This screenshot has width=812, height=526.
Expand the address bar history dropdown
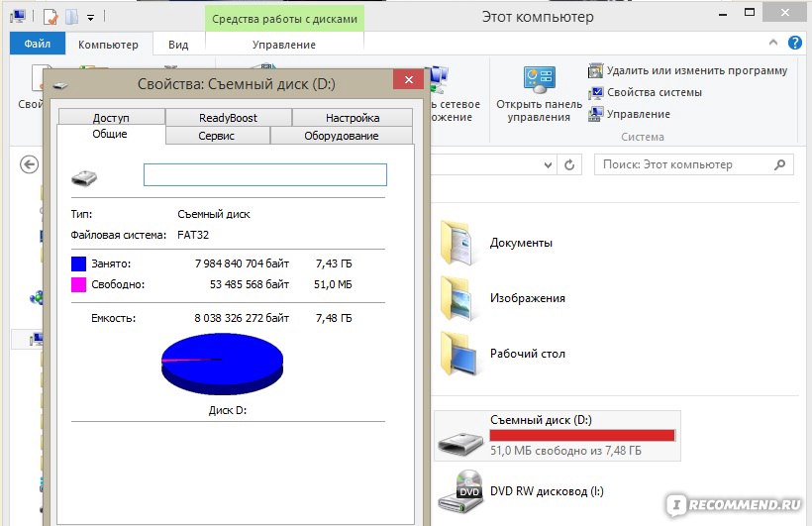click(x=548, y=165)
